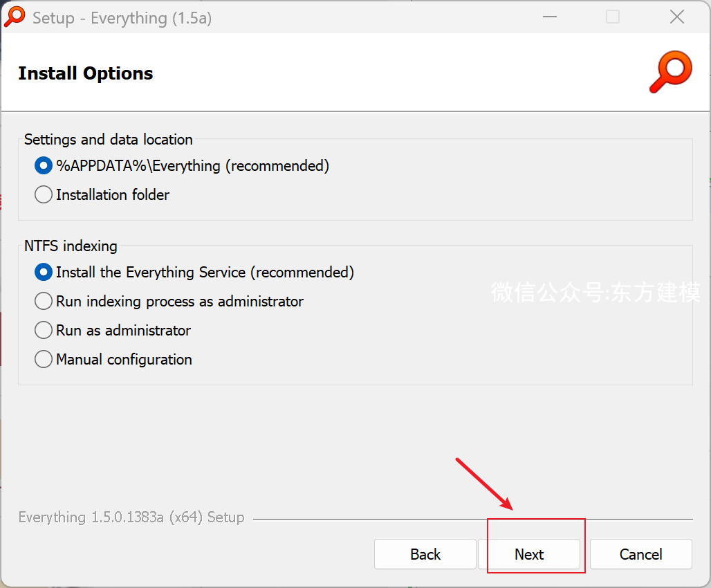Screen dimensions: 711x588
Task: Click the disabled maximize button
Action: click(x=613, y=17)
